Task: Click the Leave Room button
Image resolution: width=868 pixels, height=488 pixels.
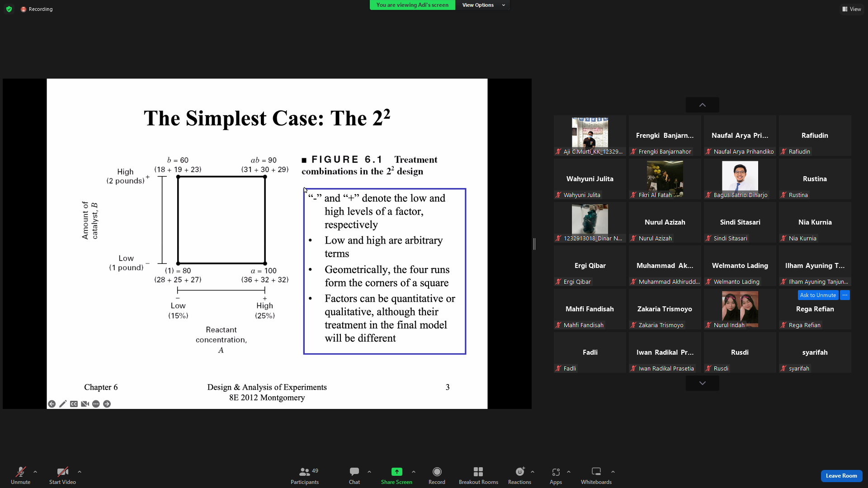Action: pyautogui.click(x=841, y=476)
